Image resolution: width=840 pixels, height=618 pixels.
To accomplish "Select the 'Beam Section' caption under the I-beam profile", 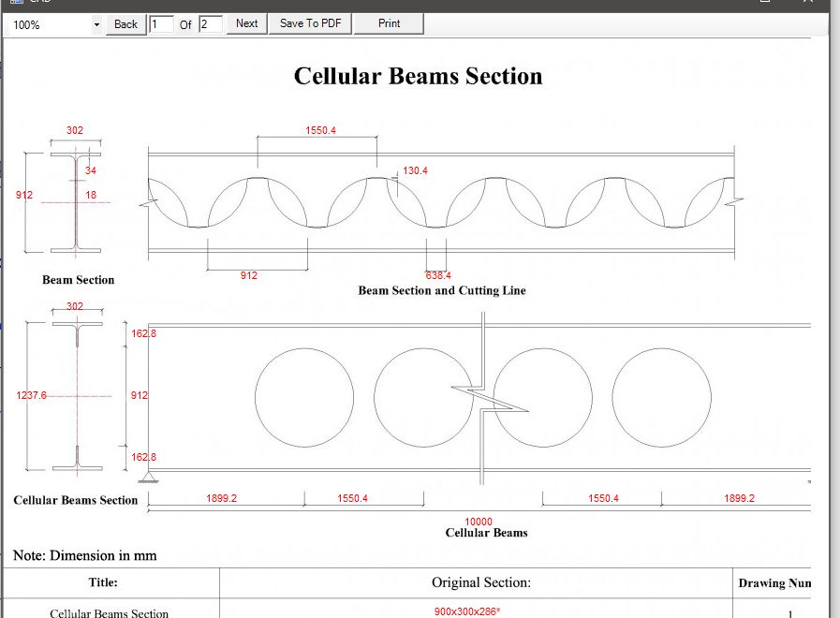I will pos(79,280).
